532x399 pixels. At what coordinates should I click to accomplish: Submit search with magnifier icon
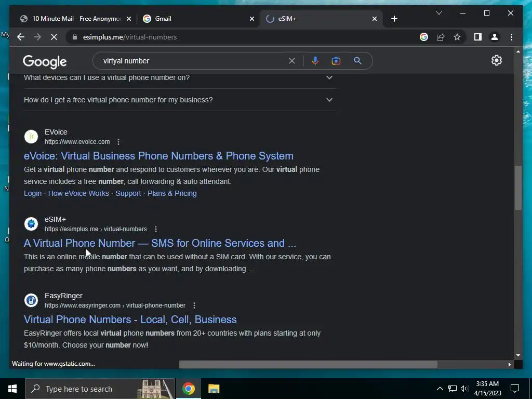(357, 61)
